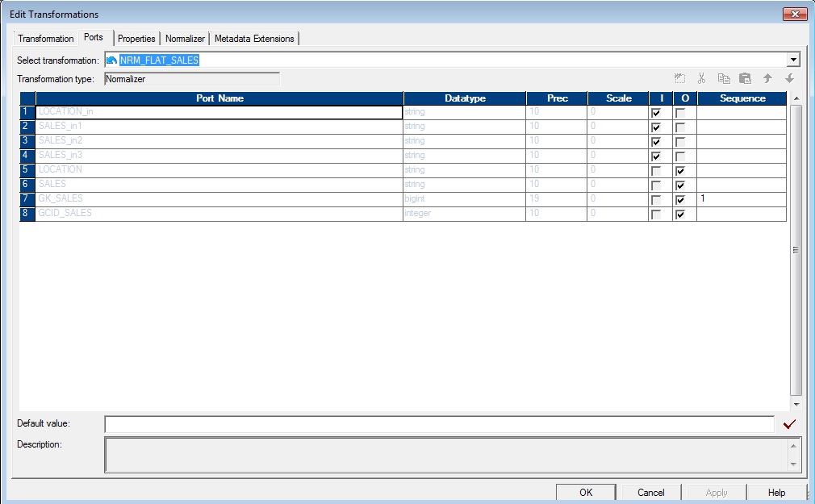Screen dimensions: 815x504
Task: Click the scroll-up arrow of the ports list
Action: tap(796, 98)
